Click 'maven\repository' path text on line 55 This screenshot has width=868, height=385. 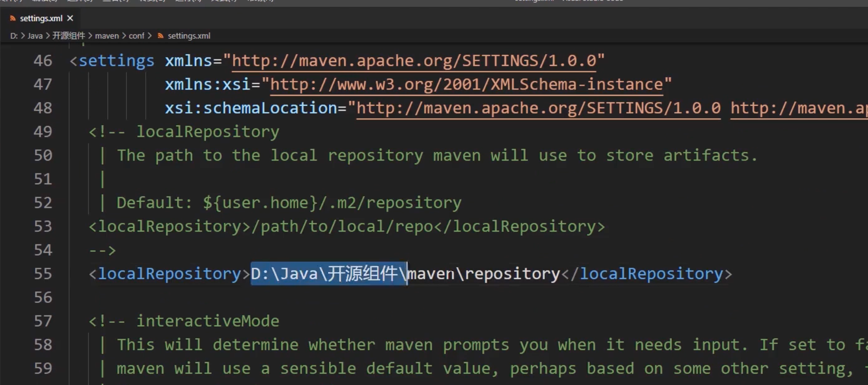tap(484, 274)
